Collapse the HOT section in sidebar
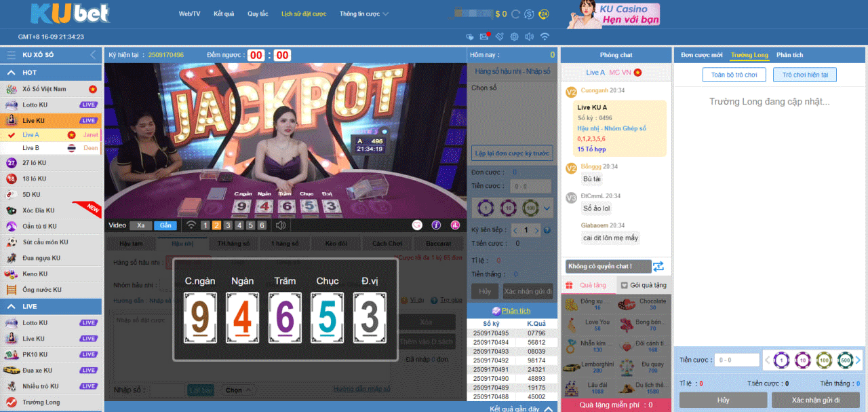Image resolution: width=868 pixels, height=412 pixels. pyautogui.click(x=12, y=73)
